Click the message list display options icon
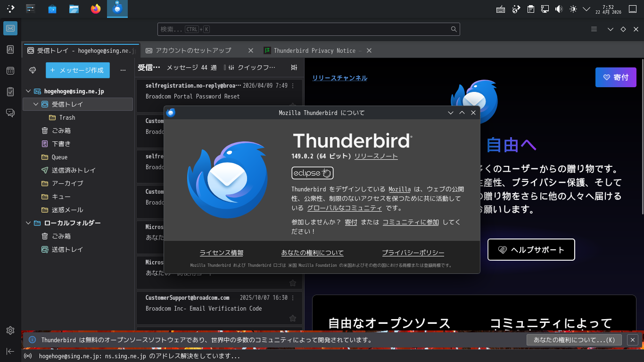 point(294,68)
